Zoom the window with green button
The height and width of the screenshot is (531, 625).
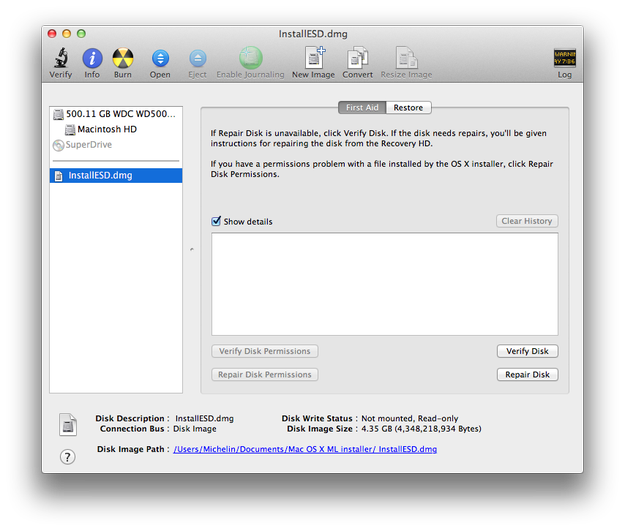point(81,33)
